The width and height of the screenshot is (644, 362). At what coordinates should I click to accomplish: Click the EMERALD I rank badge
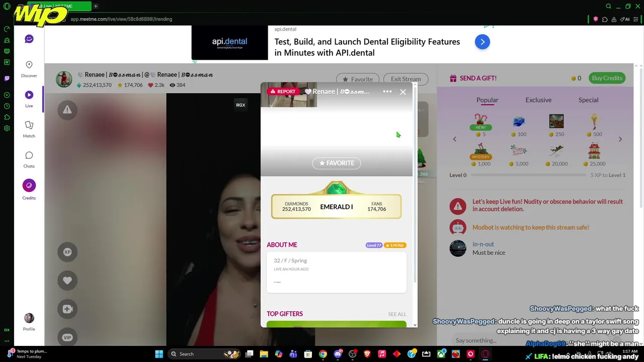tap(337, 201)
